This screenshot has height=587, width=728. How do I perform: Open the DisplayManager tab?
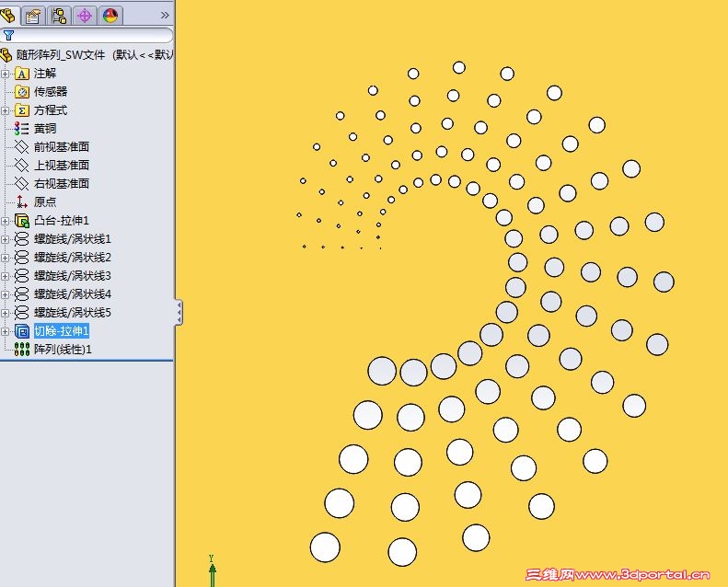(x=110, y=16)
